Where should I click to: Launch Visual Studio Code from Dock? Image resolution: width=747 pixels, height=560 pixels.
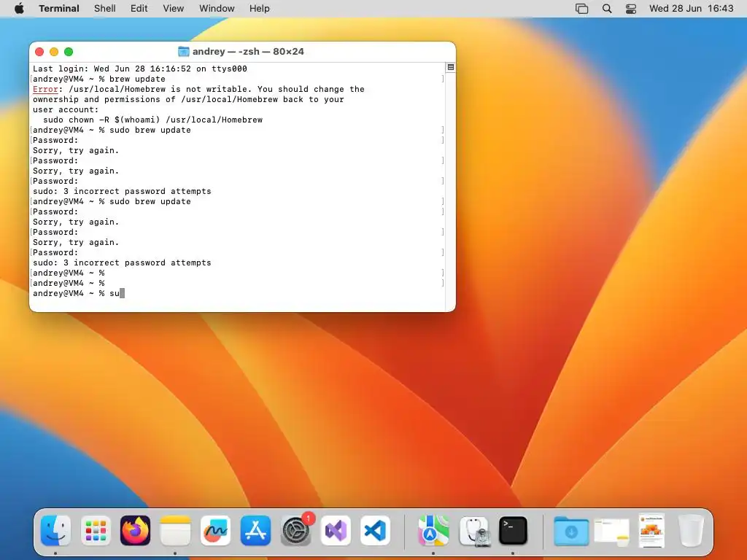pos(376,530)
